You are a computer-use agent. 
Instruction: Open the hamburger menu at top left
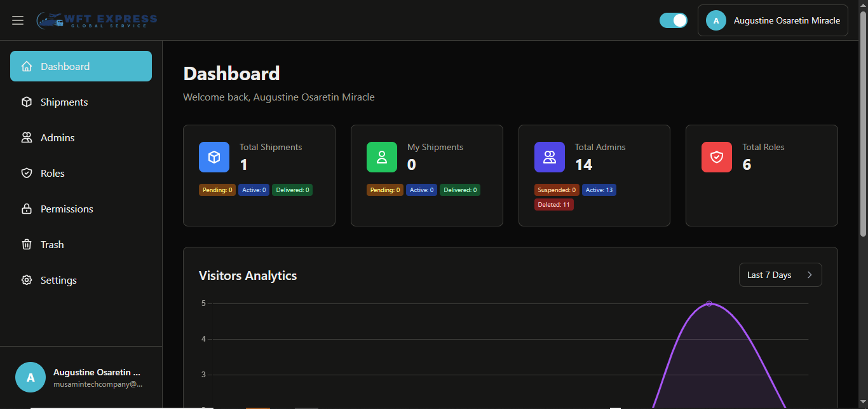(x=18, y=20)
